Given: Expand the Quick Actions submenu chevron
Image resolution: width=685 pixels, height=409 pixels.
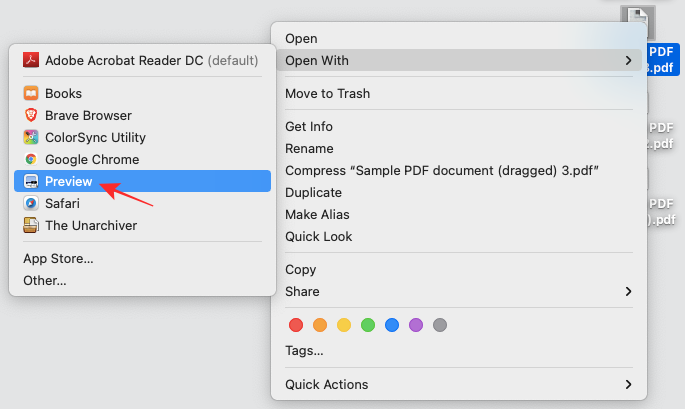Looking at the screenshot, I should click(628, 384).
